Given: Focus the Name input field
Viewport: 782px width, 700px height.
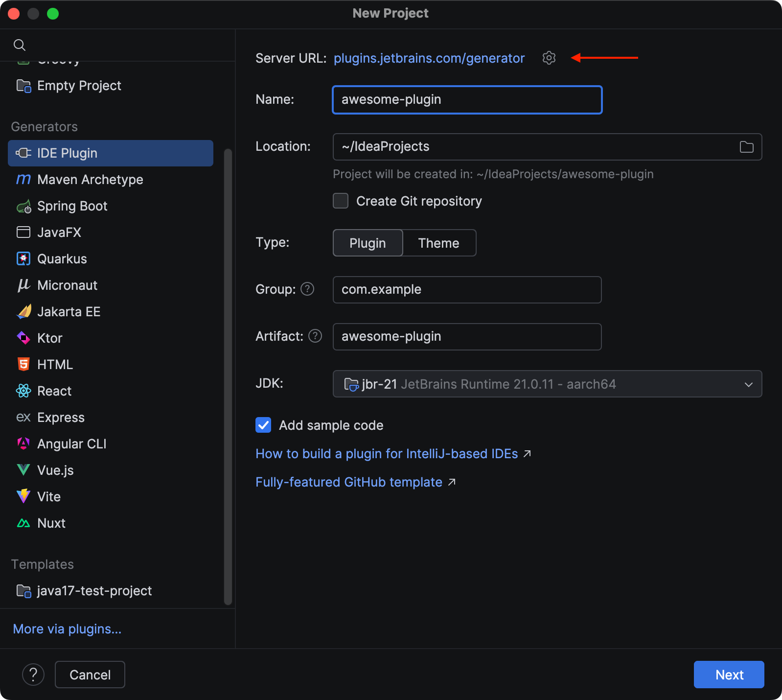Looking at the screenshot, I should [467, 100].
